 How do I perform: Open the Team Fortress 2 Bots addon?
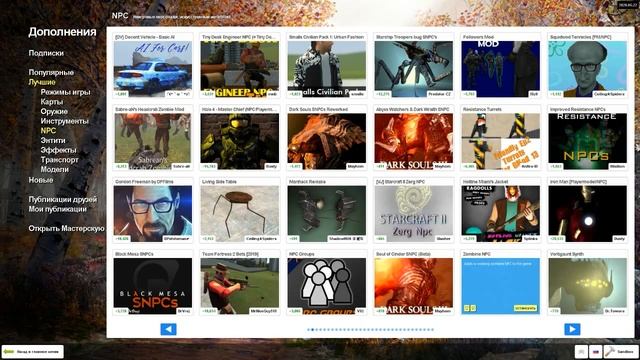click(x=240, y=286)
